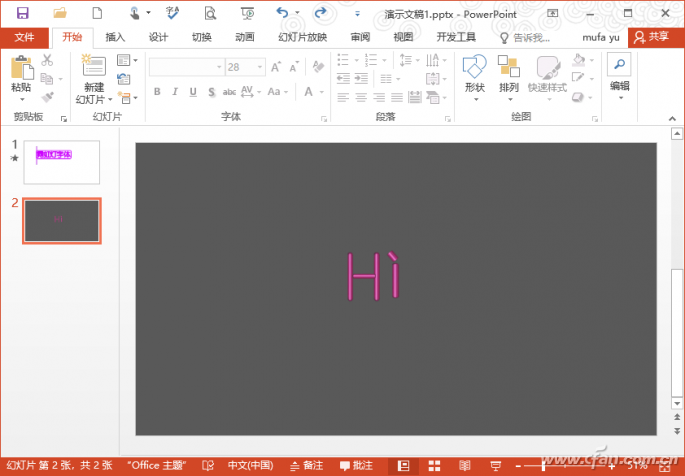Viewport: 685px width, 476px height.
Task: Click the Share (共享) button
Action: [x=653, y=37]
